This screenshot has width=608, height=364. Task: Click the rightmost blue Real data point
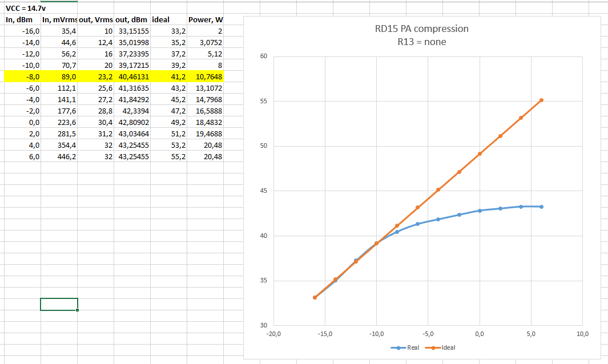(541, 207)
